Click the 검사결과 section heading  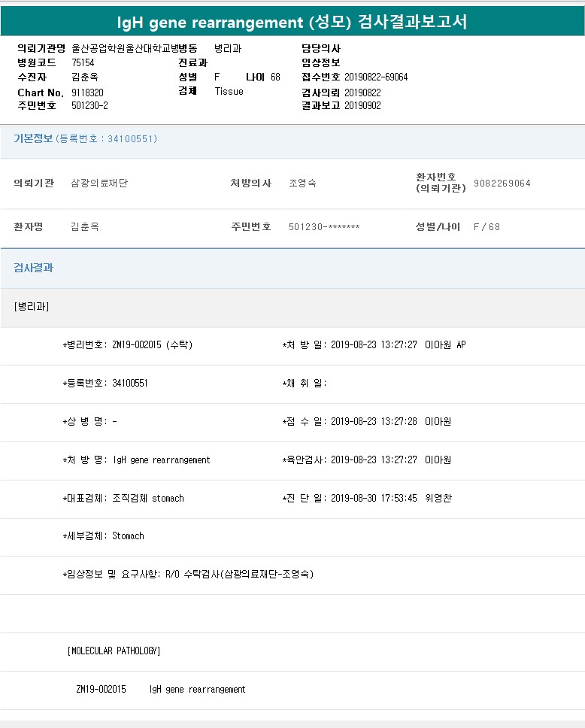(33, 268)
